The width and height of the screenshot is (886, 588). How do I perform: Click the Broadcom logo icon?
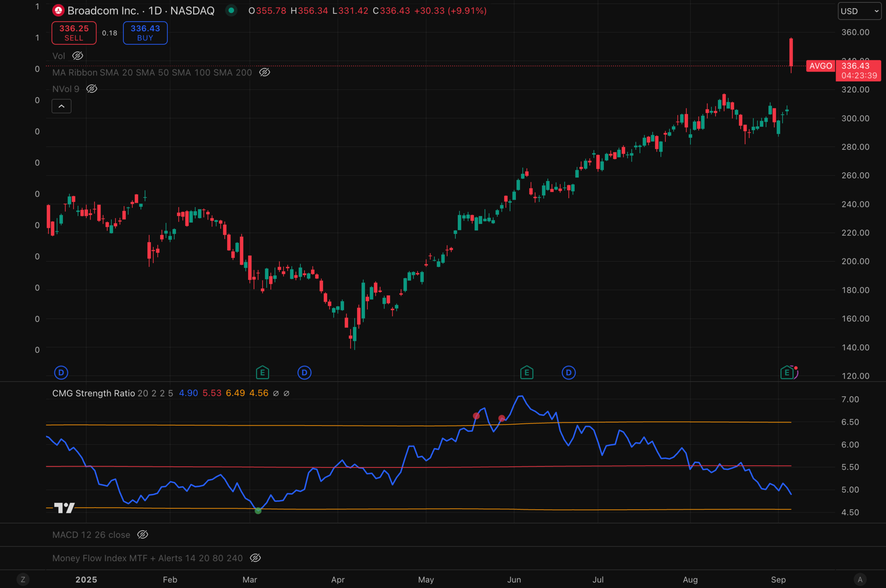click(x=58, y=11)
